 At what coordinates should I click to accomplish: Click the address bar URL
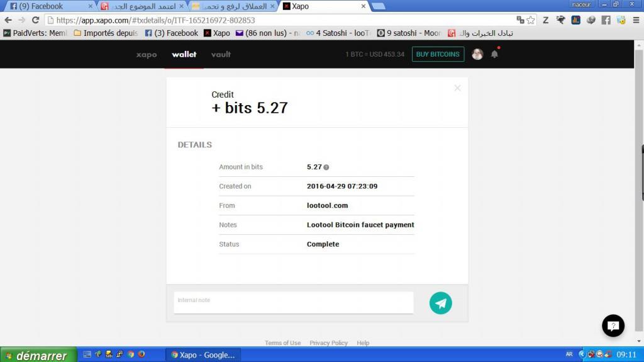coord(156,20)
